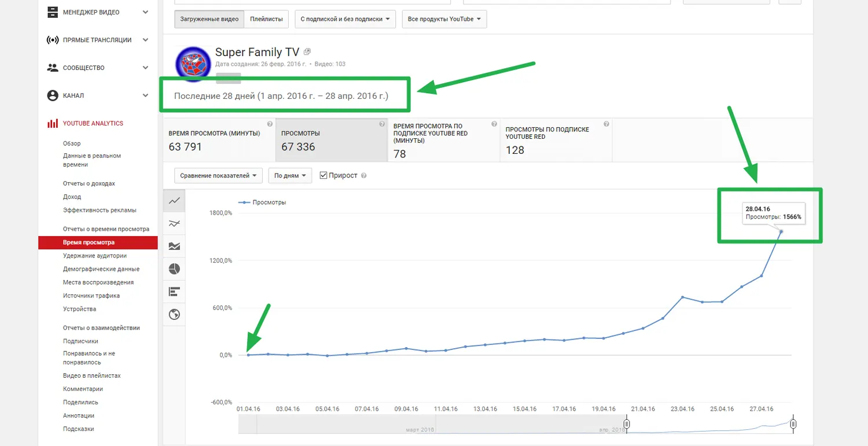868x446 pixels.
Task: Click the 28.04.16 data point on chart
Action: [x=781, y=231]
